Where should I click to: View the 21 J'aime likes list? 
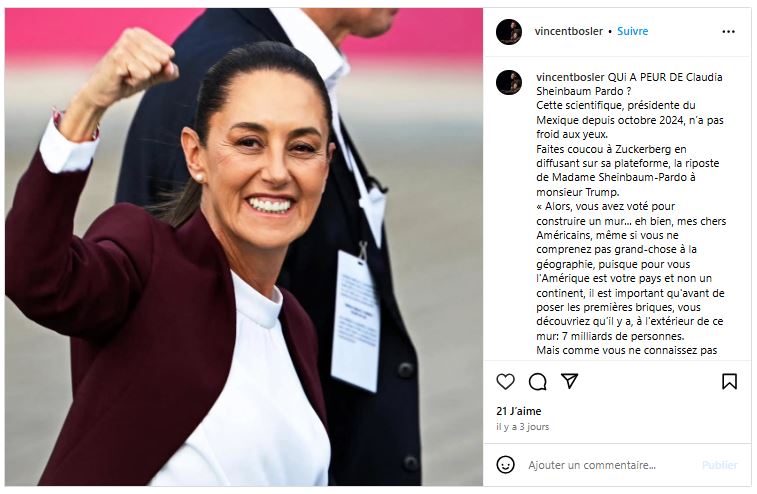tap(519, 411)
